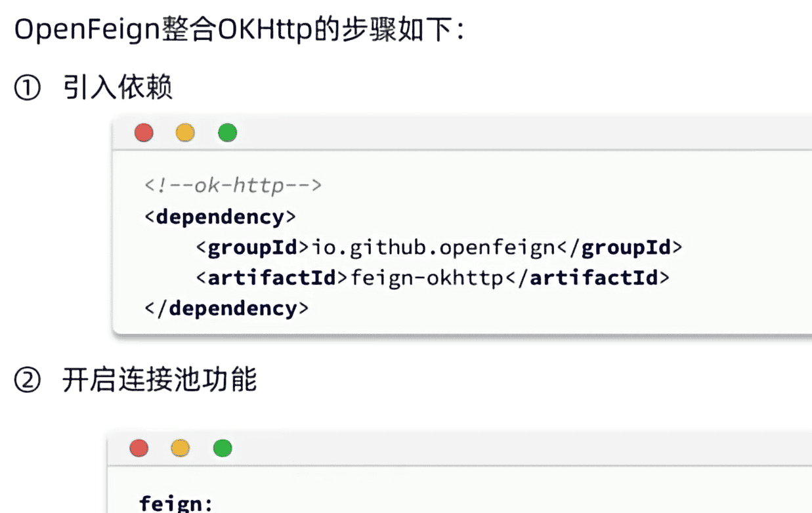Click the yellow dot on the dependency code window

tap(185, 133)
